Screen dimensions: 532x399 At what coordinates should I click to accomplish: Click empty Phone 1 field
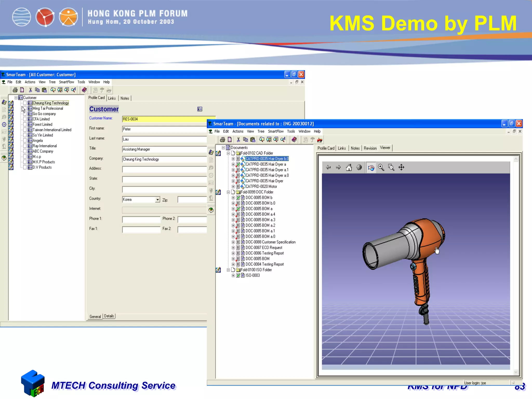click(141, 220)
